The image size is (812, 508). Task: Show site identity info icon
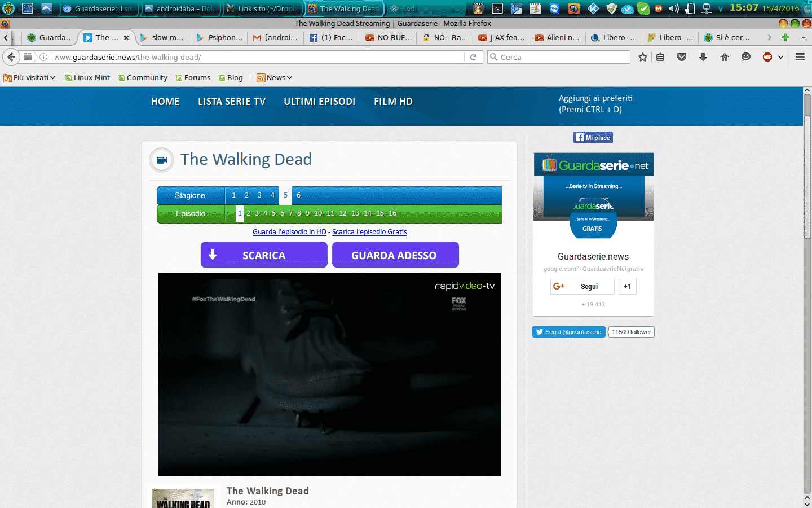[43, 57]
